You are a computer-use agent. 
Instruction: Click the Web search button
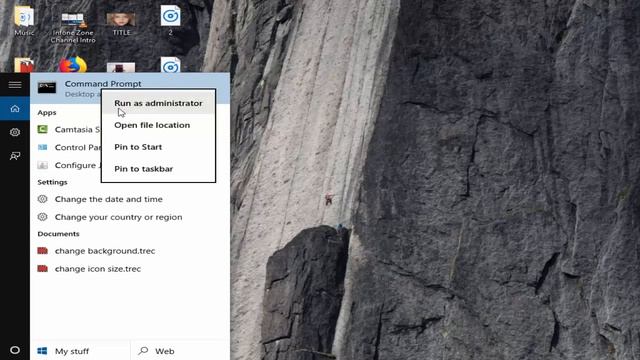pos(180,351)
